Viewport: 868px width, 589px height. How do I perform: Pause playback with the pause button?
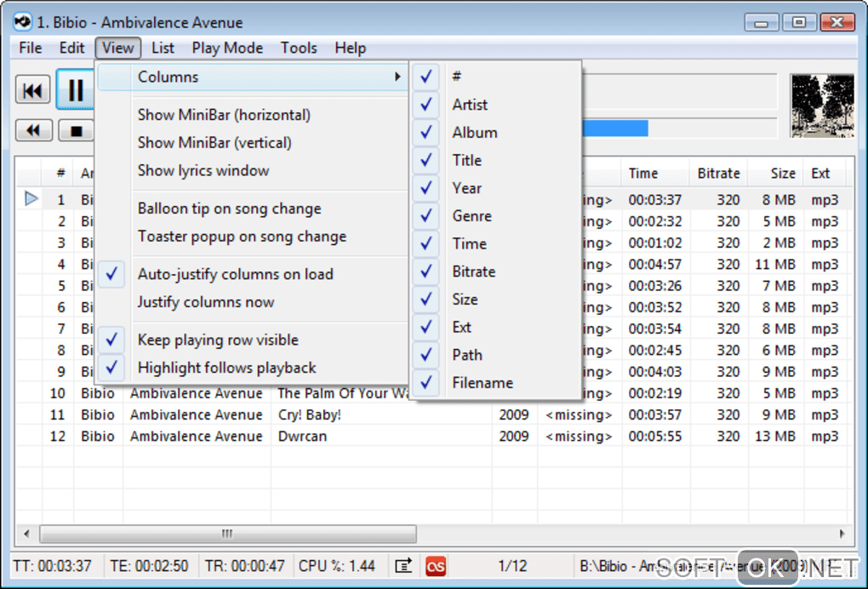(76, 89)
